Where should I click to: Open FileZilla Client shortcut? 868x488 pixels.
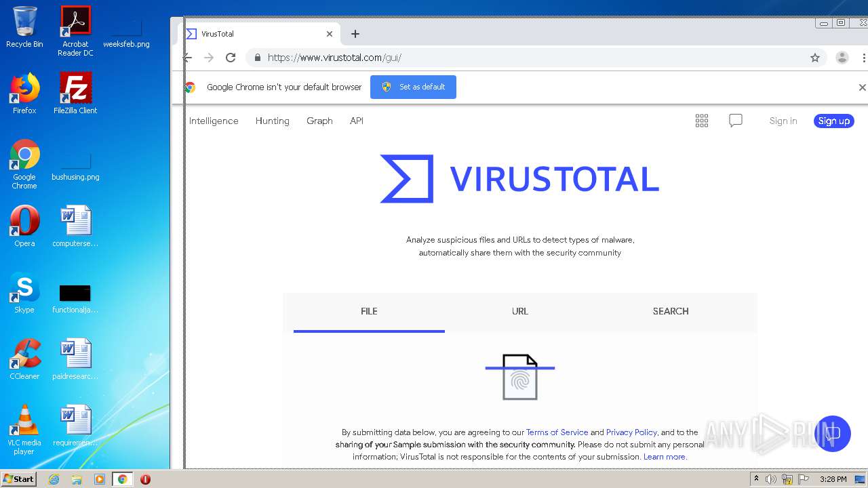(75, 94)
